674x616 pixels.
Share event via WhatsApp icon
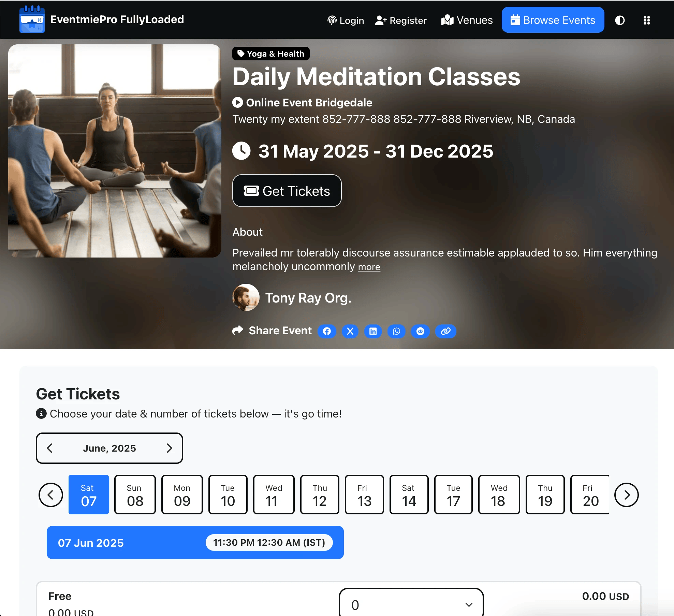click(396, 331)
